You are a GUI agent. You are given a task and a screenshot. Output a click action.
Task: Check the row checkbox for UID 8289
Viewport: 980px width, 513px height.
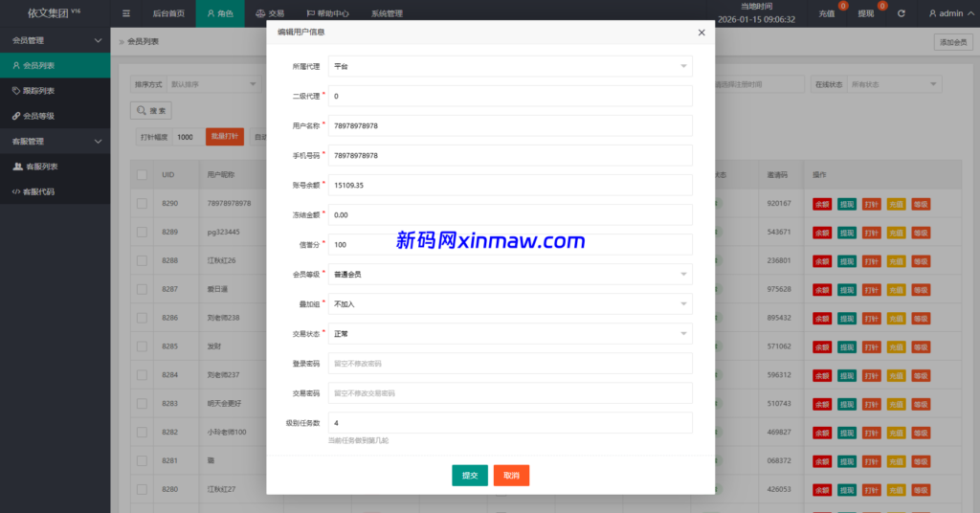[x=142, y=232]
